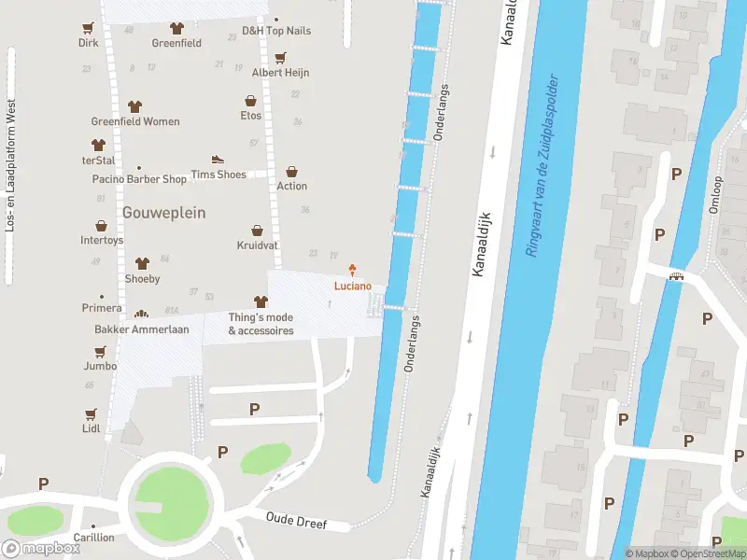Click the Intertoys basket icon
This screenshot has height=560, width=747.
[101, 225]
